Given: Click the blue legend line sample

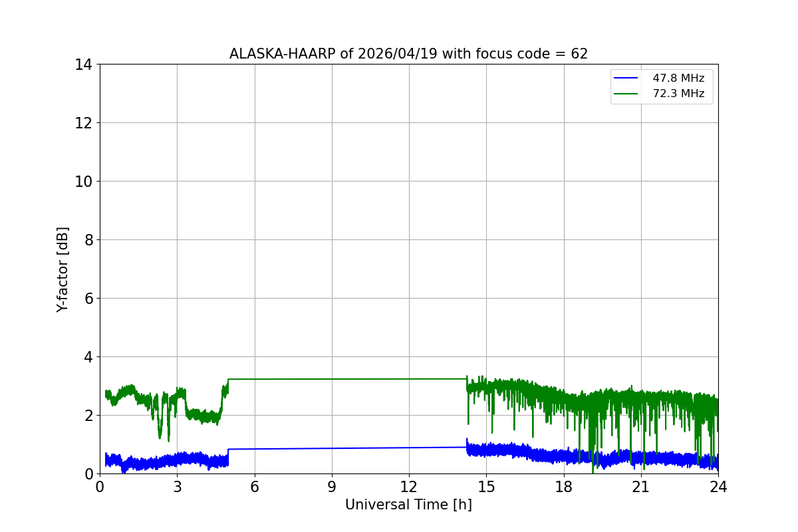Looking at the screenshot, I should point(626,78).
